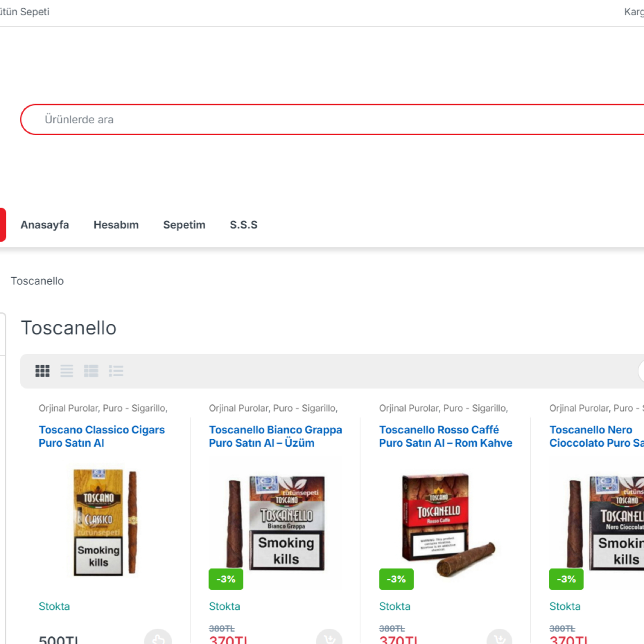This screenshot has width=644, height=644.
Task: Click the Toscanello page heading
Action: click(x=69, y=328)
